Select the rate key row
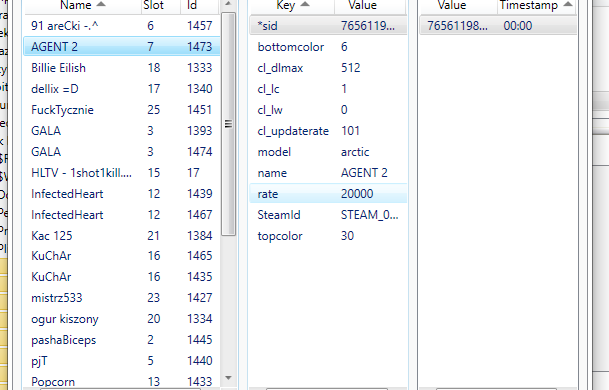Viewport: 609px width, 390px height. (328, 193)
